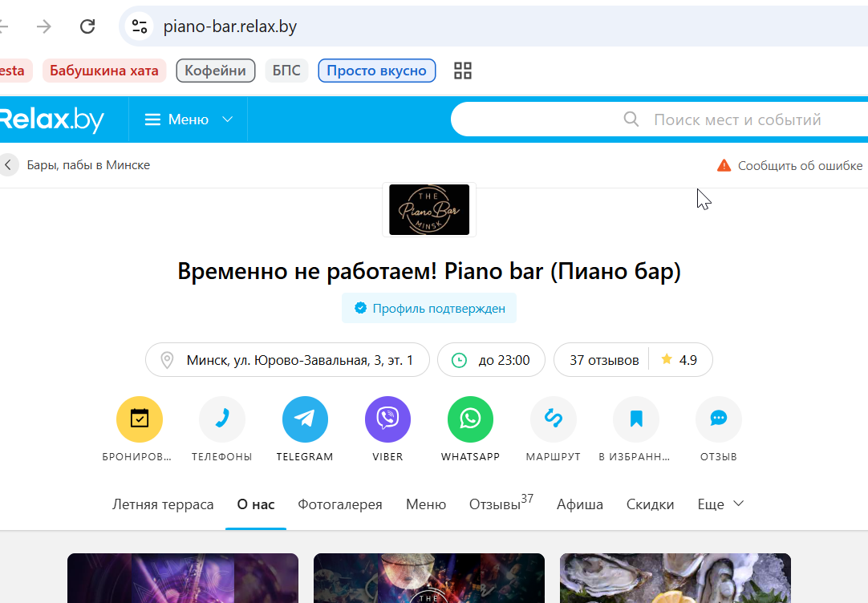Click the back chevron beside Бары, пабы
This screenshot has width=868, height=603.
8,165
